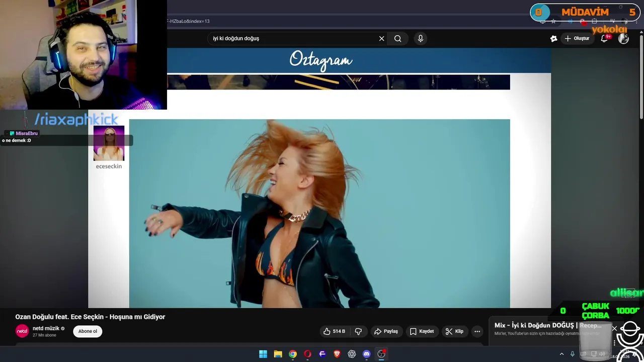Image resolution: width=644 pixels, height=362 pixels.
Task: Click the MisraEbru chat username
Action: click(27, 133)
